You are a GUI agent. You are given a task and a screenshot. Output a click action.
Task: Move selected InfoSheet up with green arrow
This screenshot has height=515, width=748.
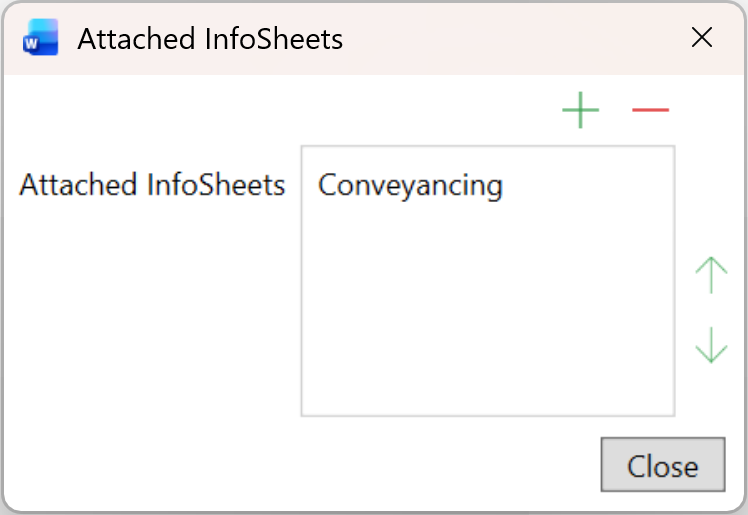click(711, 275)
